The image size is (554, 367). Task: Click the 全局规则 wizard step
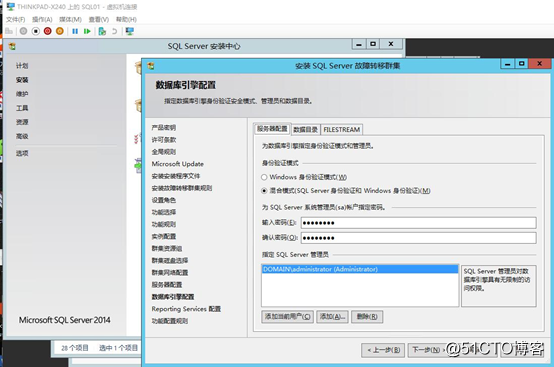[164, 152]
